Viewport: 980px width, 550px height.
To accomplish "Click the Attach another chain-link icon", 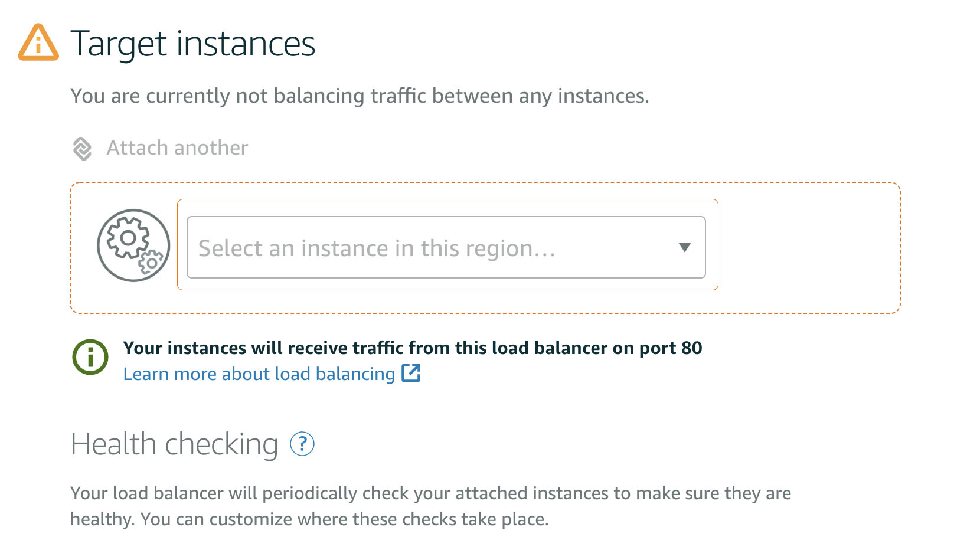I will [x=82, y=148].
